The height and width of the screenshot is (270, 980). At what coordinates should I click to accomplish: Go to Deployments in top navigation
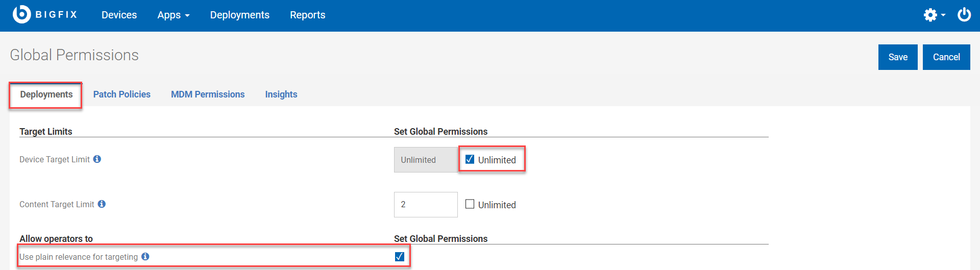pyautogui.click(x=239, y=15)
